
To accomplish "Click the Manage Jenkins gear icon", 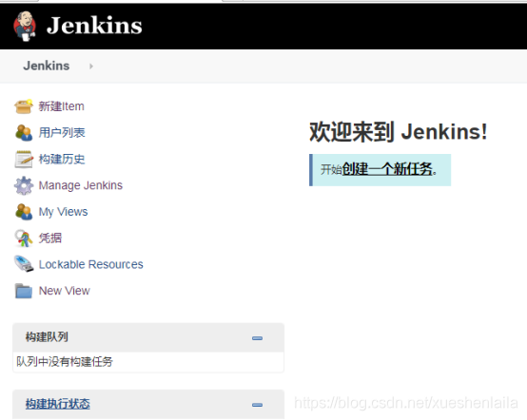I will click(24, 185).
